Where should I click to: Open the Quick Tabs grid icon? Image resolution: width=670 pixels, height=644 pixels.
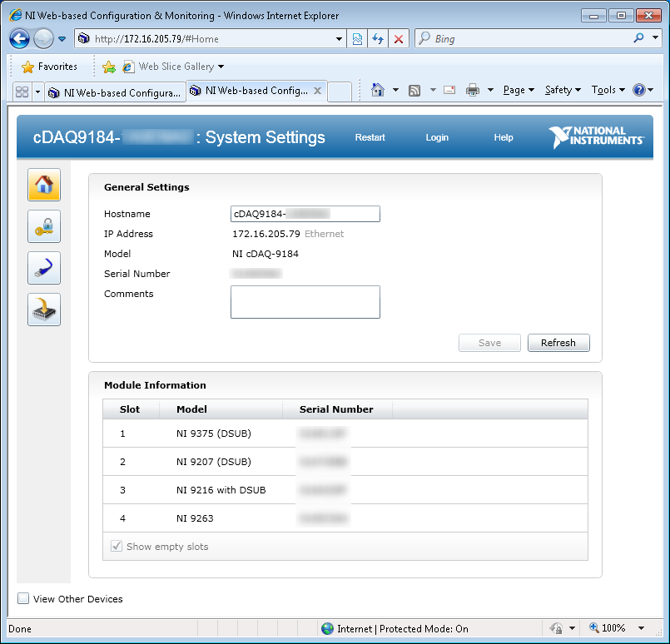[x=22, y=92]
